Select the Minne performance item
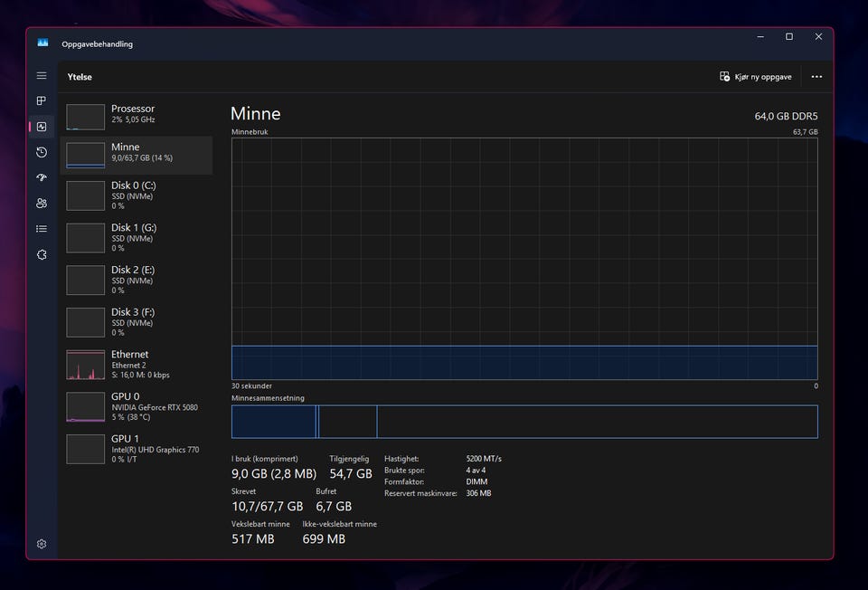This screenshot has height=590, width=868. 137,155
